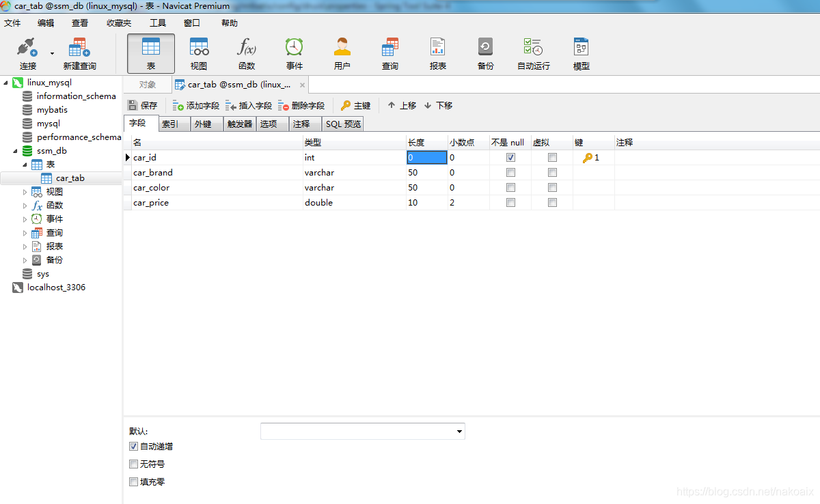This screenshot has width=820, height=504.
Task: Collapse the ssm_db database node
Action: (16, 151)
